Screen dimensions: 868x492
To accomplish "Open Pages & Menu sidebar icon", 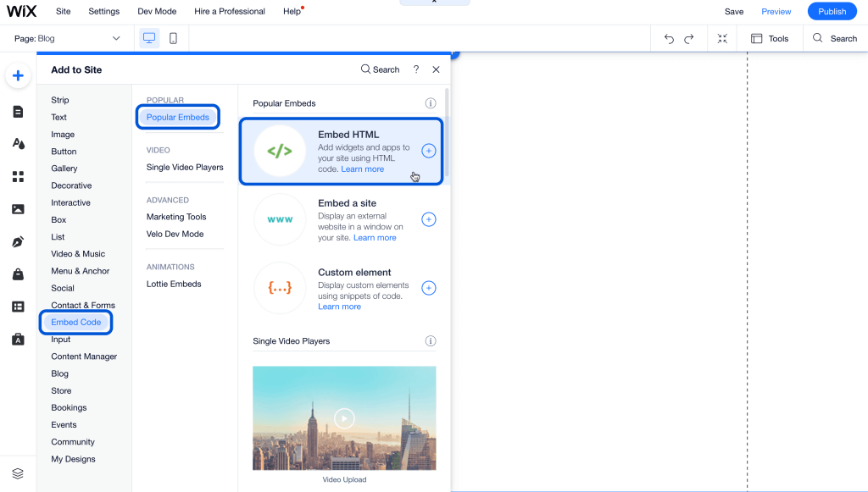I will coord(18,112).
